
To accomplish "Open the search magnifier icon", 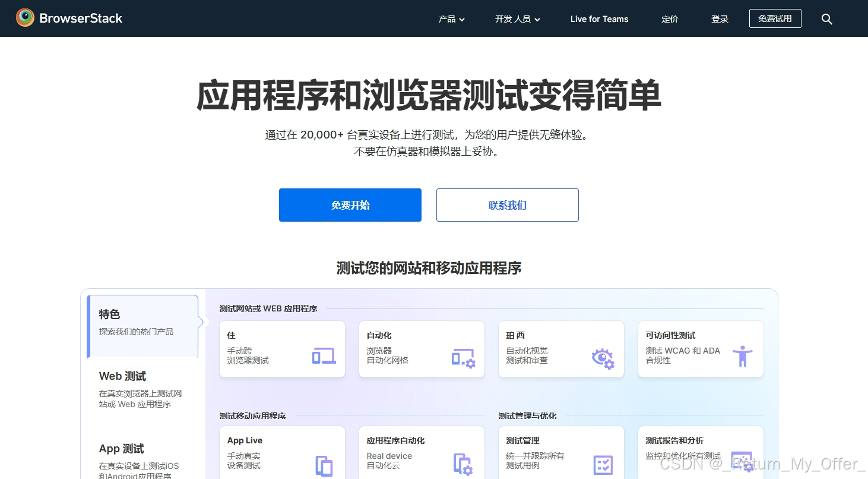I will (826, 19).
